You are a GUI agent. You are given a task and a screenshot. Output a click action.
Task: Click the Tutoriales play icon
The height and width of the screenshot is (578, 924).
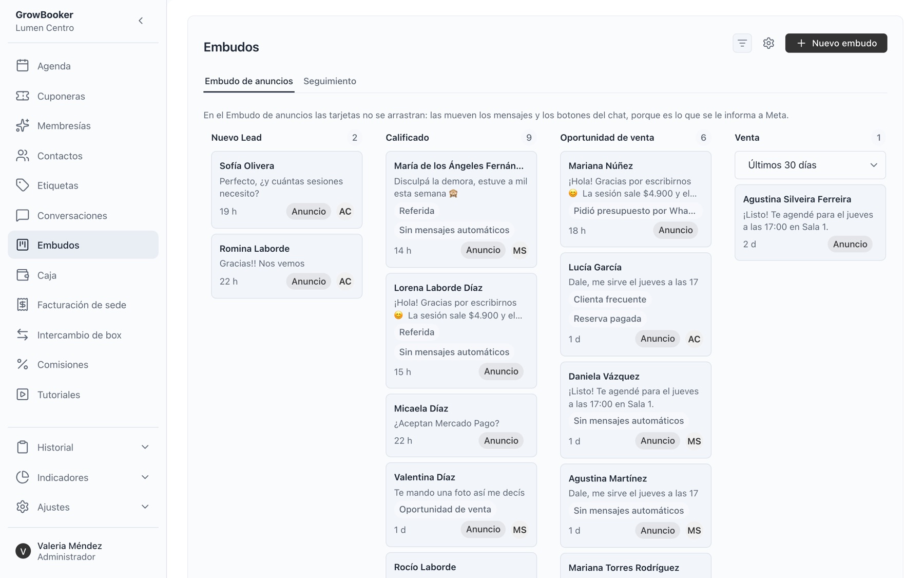coord(23,395)
